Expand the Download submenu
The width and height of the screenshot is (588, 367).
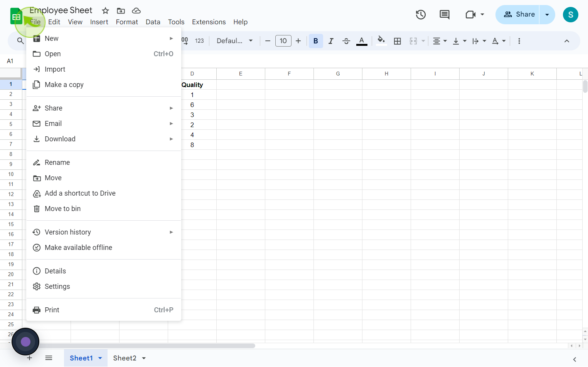(104, 139)
